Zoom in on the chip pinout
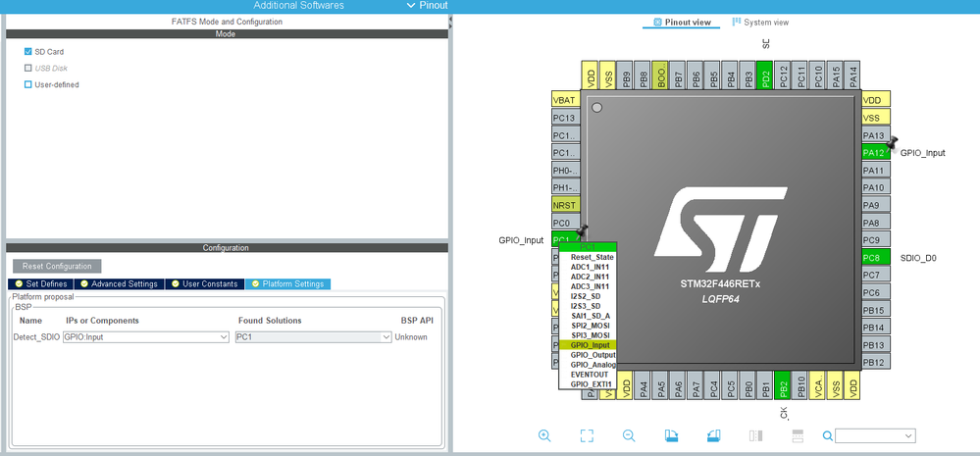 pyautogui.click(x=544, y=435)
